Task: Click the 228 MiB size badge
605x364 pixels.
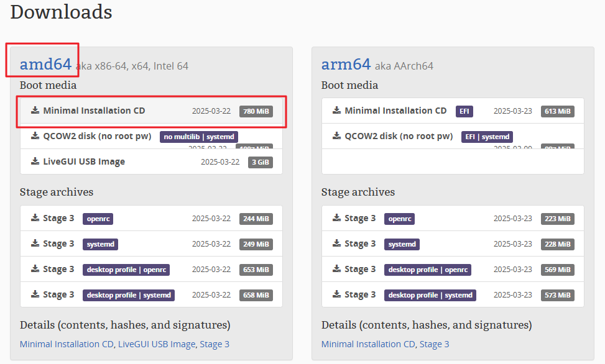Action: click(x=558, y=244)
